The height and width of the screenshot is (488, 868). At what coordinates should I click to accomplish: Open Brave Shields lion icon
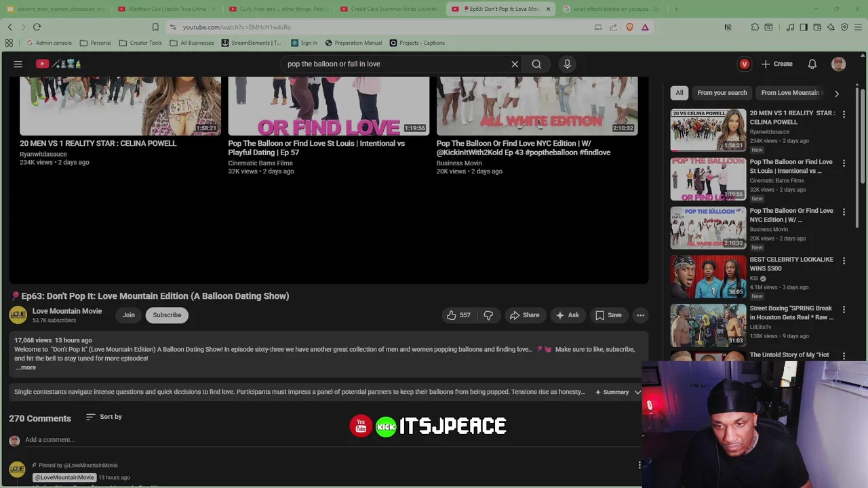[629, 27]
